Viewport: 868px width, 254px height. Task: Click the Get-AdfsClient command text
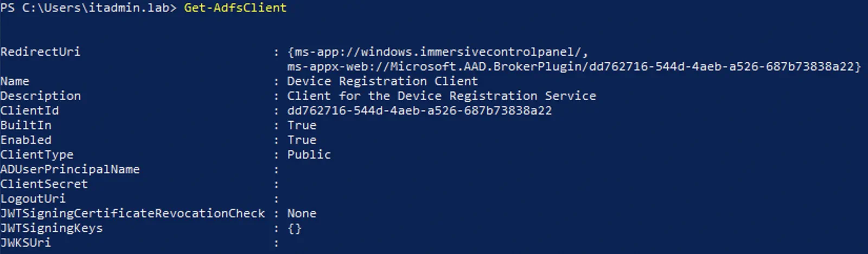(x=235, y=8)
